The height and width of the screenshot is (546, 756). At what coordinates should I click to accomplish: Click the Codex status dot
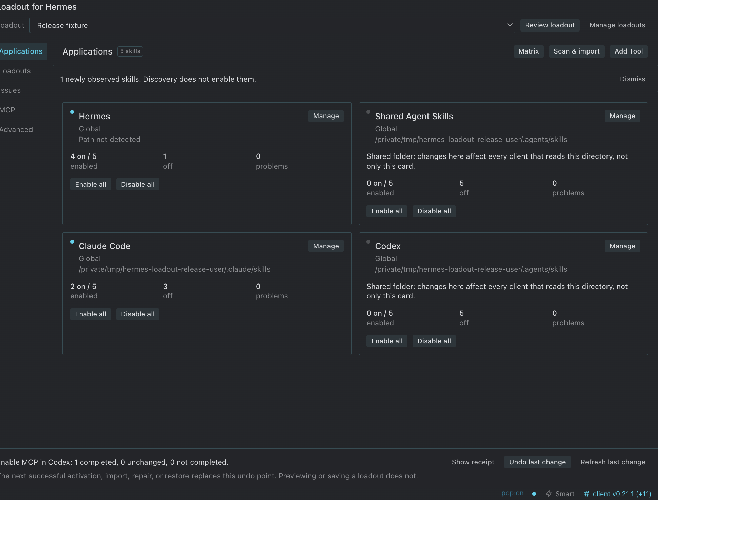tap(368, 241)
